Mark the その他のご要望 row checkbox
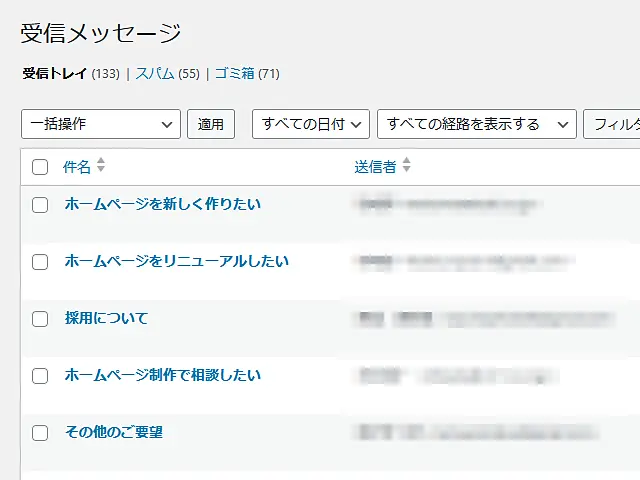 click(40, 433)
